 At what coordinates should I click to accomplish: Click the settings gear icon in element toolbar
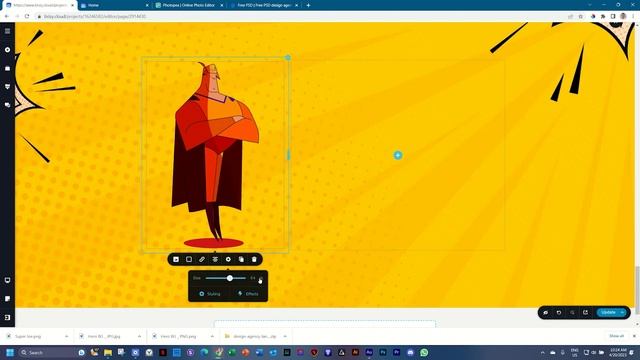click(228, 259)
